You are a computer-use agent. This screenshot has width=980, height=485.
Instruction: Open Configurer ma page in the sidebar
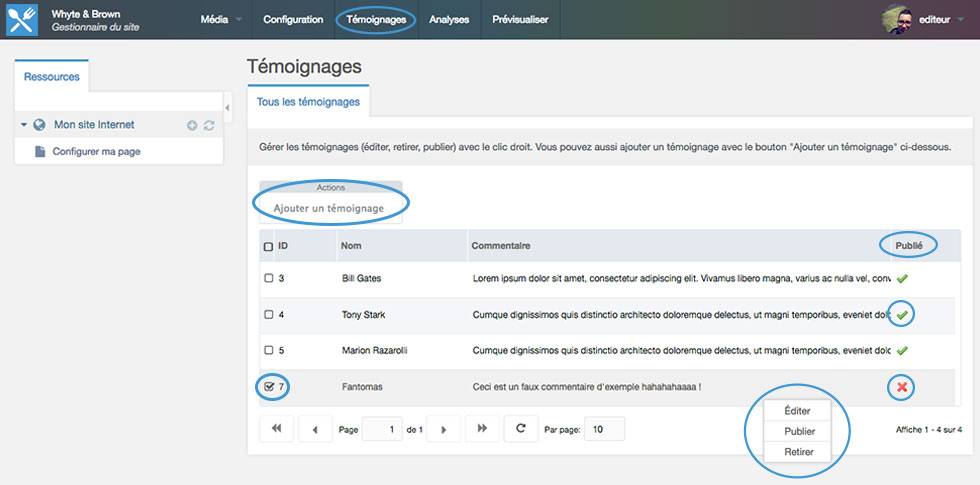point(95,151)
